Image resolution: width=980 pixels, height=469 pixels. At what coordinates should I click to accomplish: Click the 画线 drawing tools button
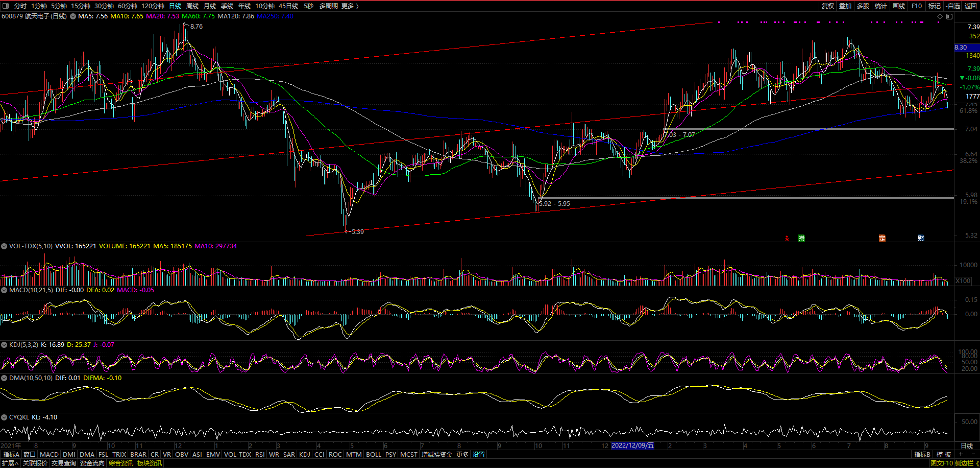(x=899, y=6)
